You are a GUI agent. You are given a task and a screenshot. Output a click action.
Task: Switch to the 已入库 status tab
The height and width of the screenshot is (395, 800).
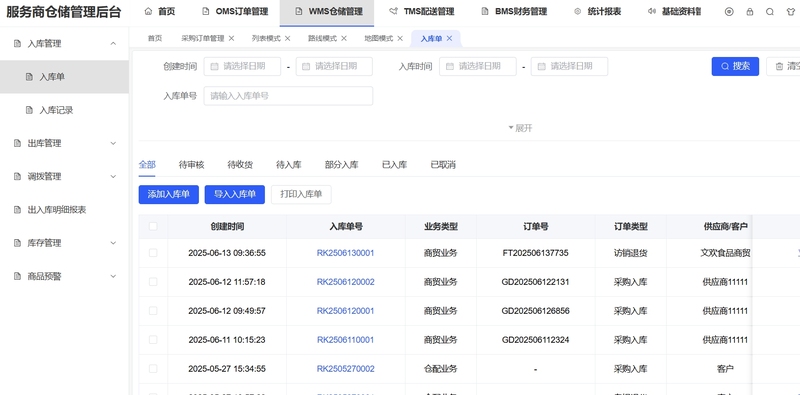pyautogui.click(x=394, y=165)
